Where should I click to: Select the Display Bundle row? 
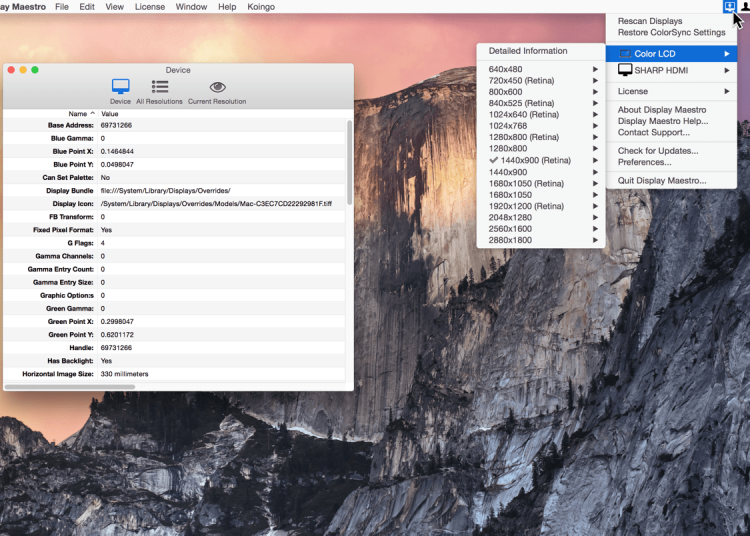click(175, 190)
